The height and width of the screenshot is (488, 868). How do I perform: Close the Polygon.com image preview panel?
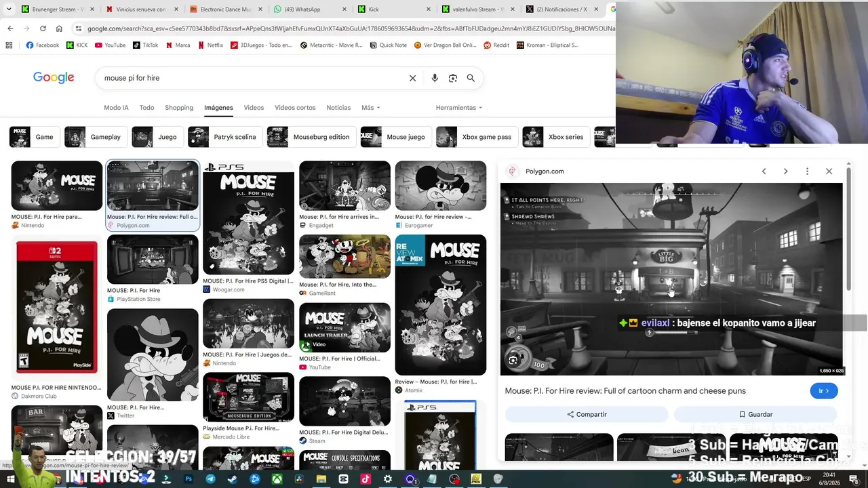(x=829, y=171)
